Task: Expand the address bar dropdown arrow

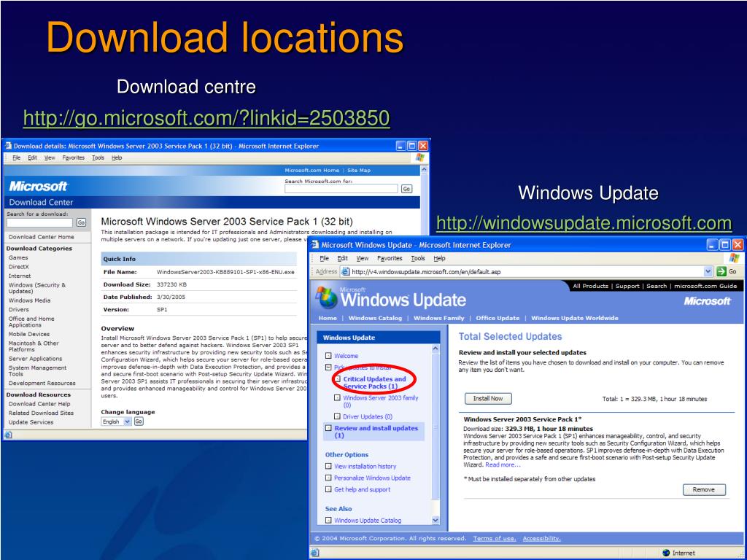Action: (x=708, y=271)
